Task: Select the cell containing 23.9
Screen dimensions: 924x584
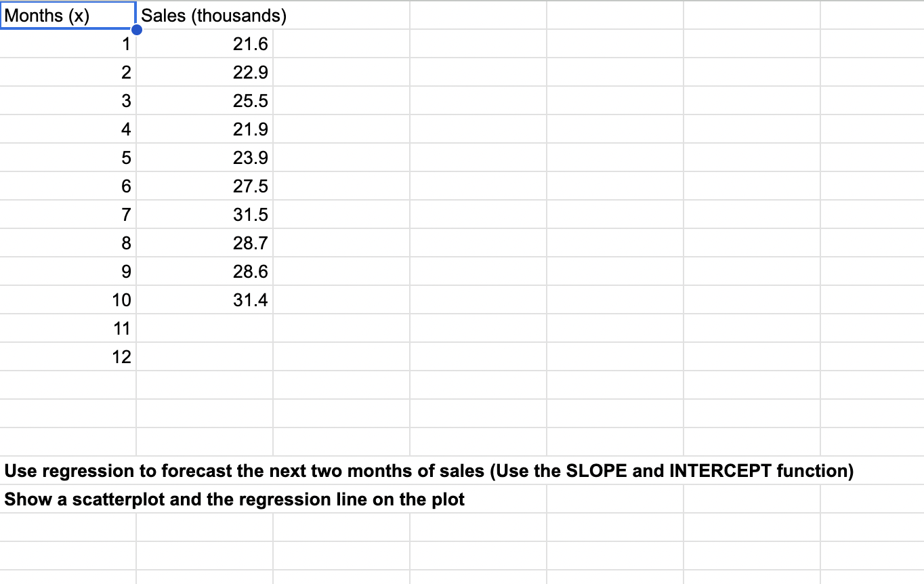Action: [203, 157]
